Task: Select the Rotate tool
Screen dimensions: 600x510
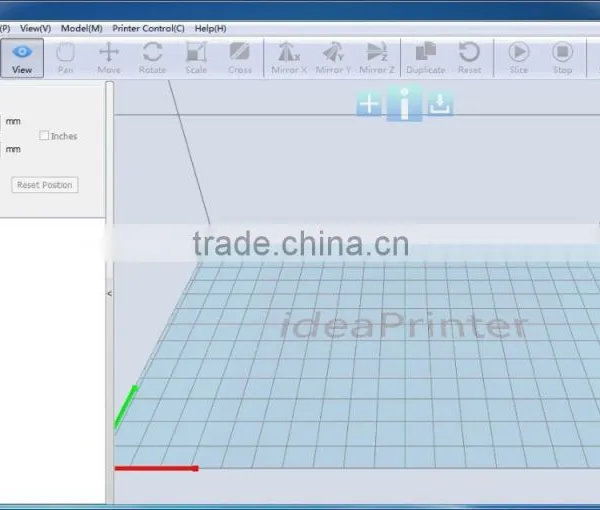Action: point(152,58)
